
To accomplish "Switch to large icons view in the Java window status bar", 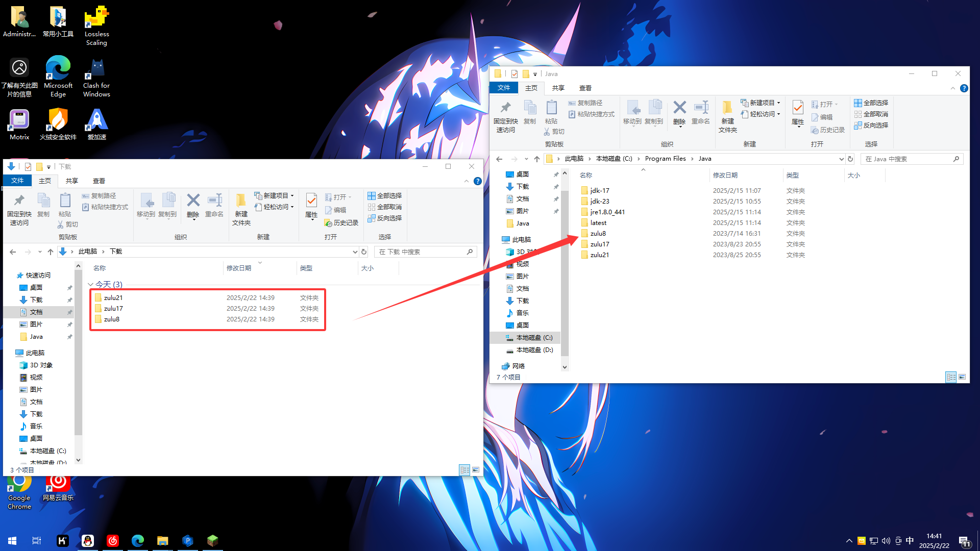I will 962,377.
